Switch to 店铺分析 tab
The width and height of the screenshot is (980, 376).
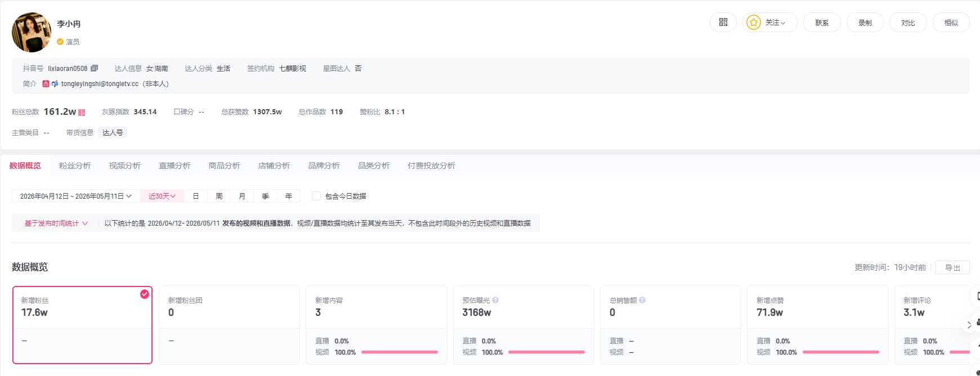coord(274,165)
